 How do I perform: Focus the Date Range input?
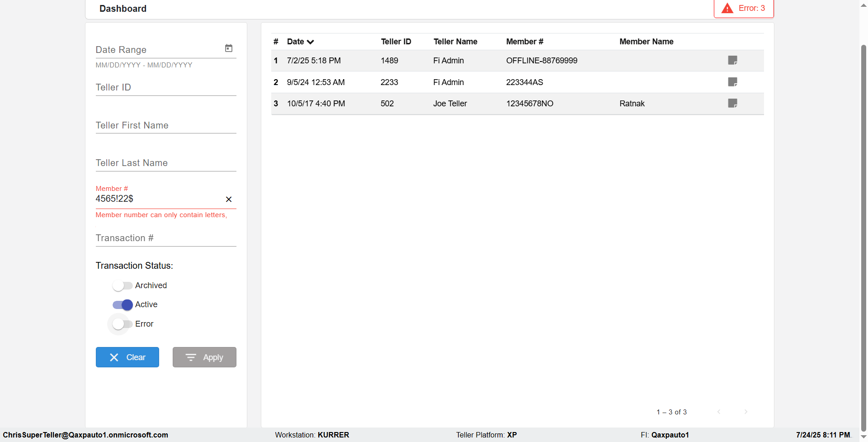(x=158, y=50)
